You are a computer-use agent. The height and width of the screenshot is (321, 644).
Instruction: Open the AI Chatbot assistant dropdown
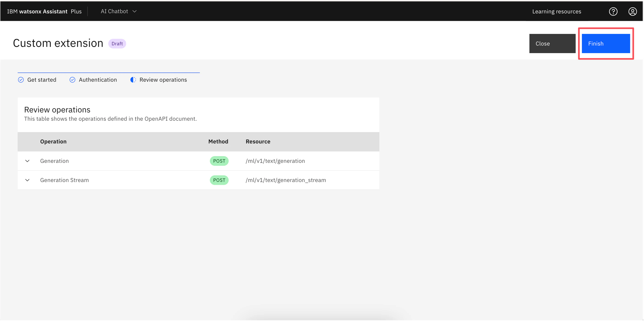click(x=119, y=11)
